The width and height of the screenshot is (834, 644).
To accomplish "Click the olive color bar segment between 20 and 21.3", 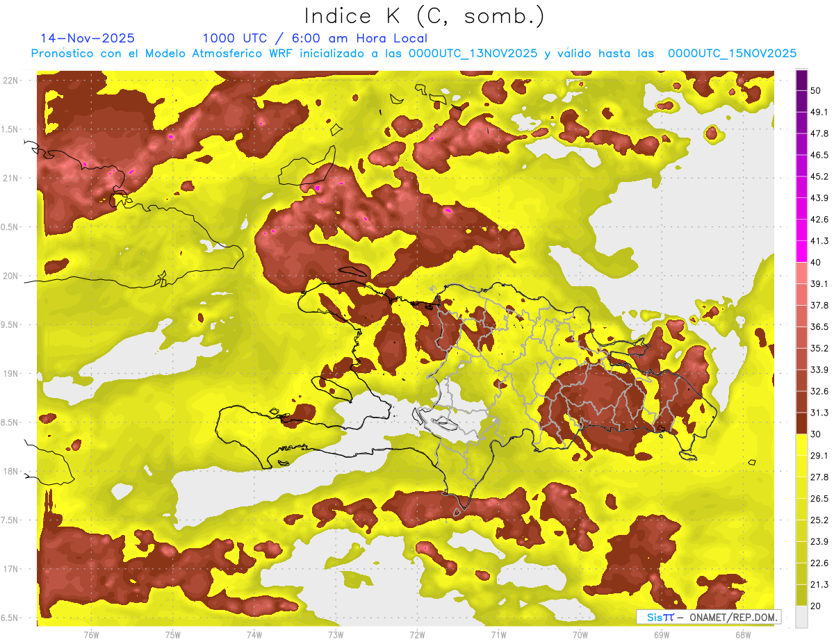I will click(801, 595).
